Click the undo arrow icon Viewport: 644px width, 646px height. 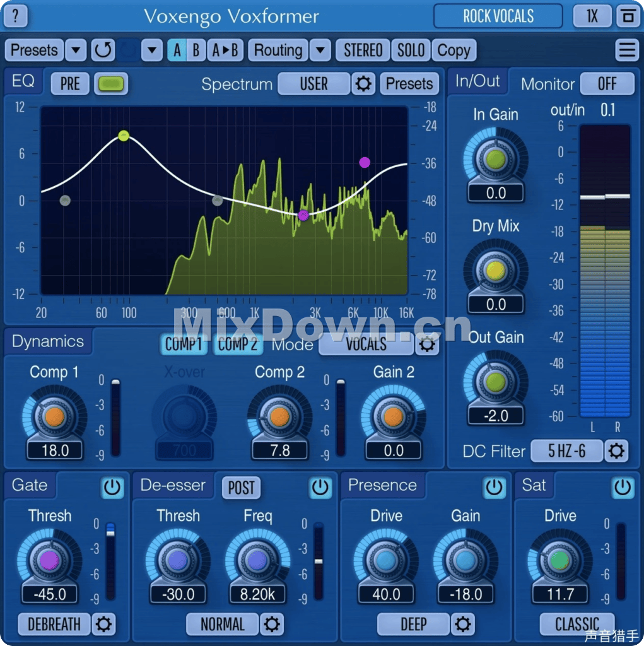point(103,50)
